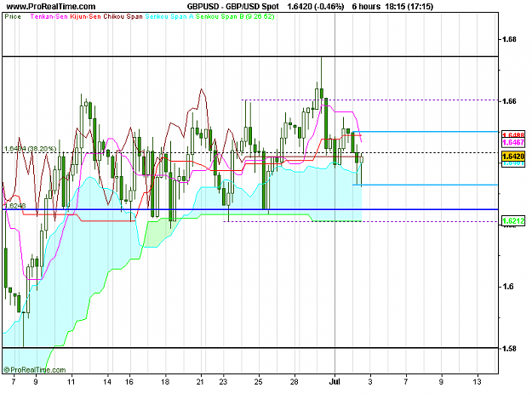The width and height of the screenshot is (532, 399).
Task: Click the 14 date axis label
Action: [107, 382]
